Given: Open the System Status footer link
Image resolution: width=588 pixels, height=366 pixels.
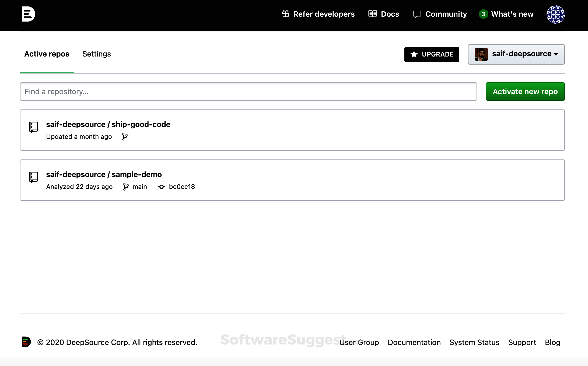Looking at the screenshot, I should 474,342.
